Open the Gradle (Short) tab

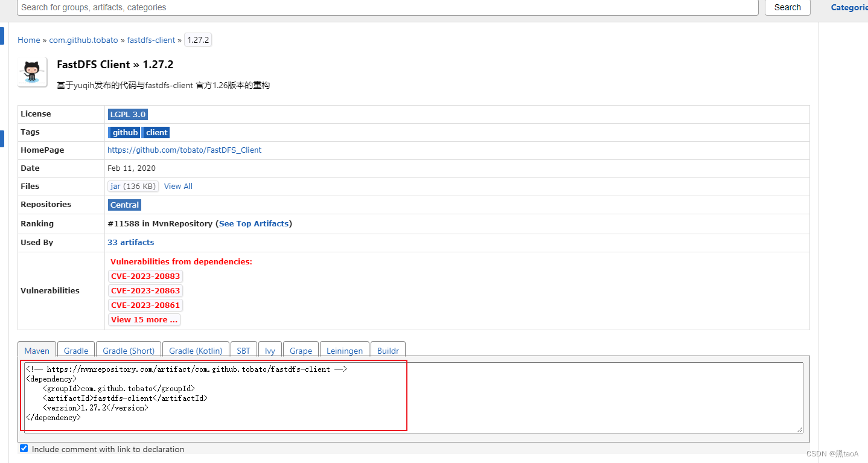(x=129, y=350)
